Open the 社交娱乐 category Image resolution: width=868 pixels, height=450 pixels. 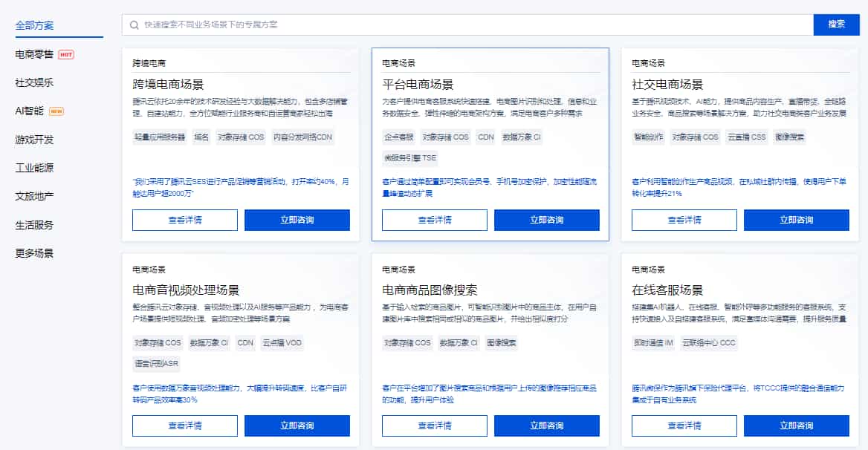click(x=34, y=82)
